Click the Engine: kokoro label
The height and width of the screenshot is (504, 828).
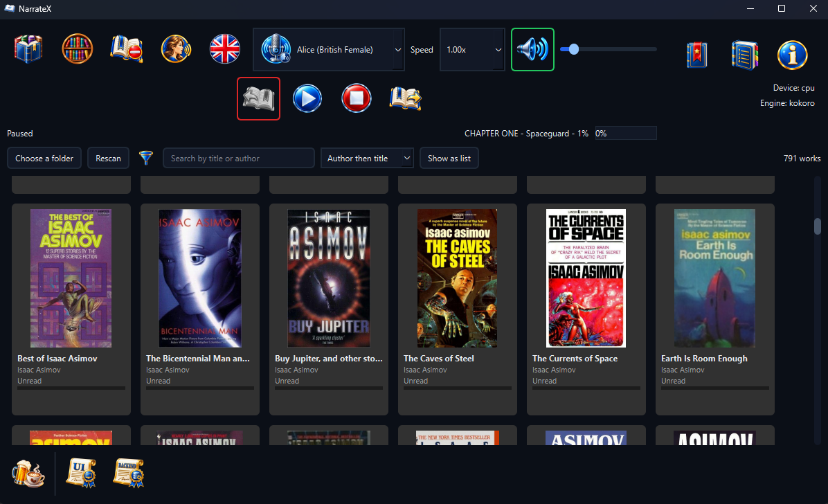tap(787, 103)
